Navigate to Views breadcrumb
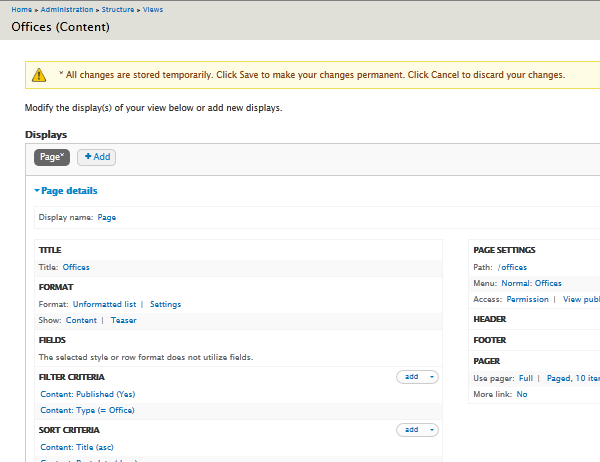 click(153, 10)
